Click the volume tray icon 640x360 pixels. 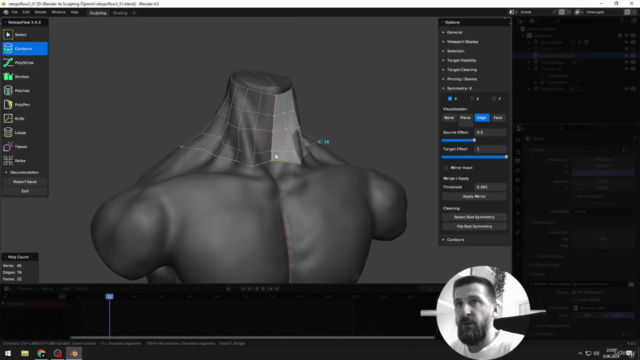pos(596,353)
